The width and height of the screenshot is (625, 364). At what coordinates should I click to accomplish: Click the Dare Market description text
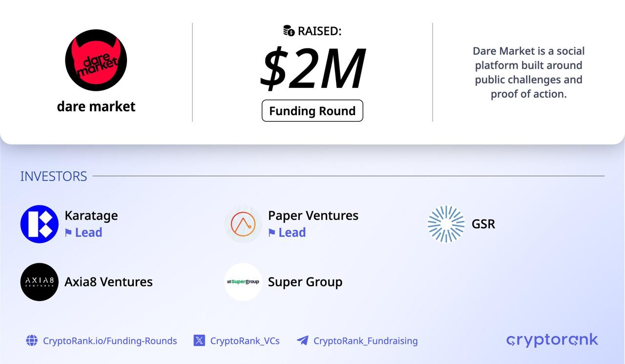point(528,72)
